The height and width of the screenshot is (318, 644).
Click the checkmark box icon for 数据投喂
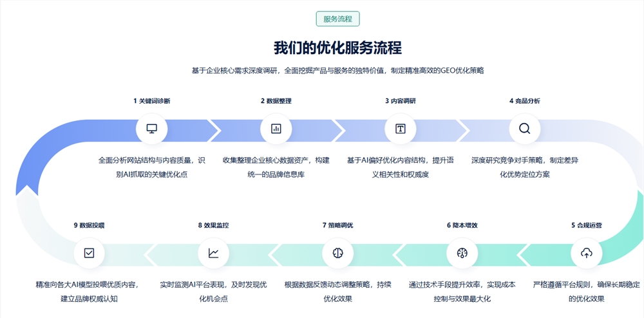click(89, 253)
